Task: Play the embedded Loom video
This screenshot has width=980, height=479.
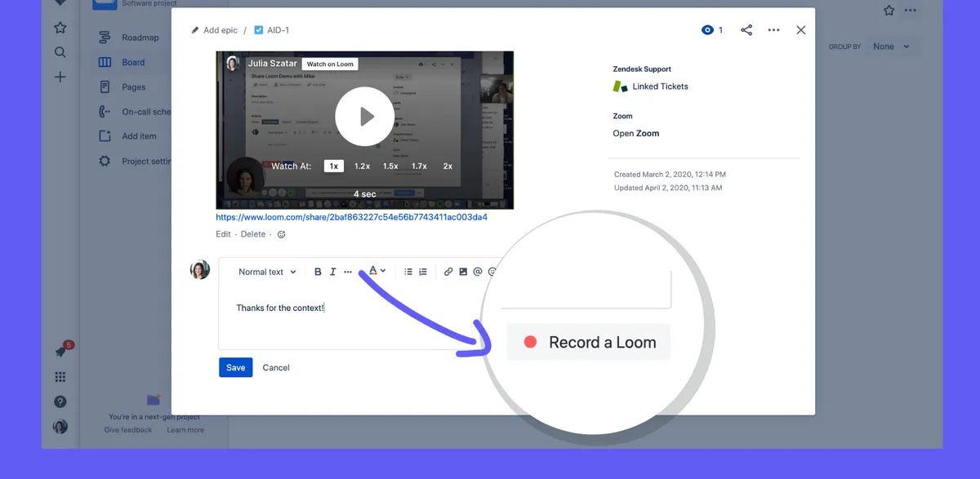Action: point(364,117)
